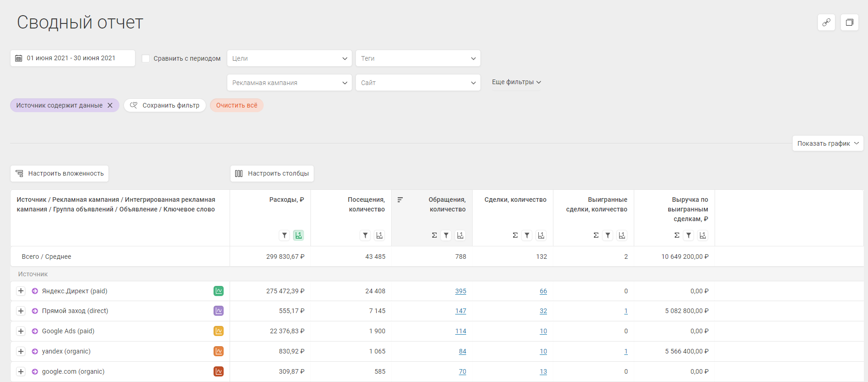Screen dimensions: 868x382
Task: Open the duplicate window icon top right
Action: tap(850, 22)
